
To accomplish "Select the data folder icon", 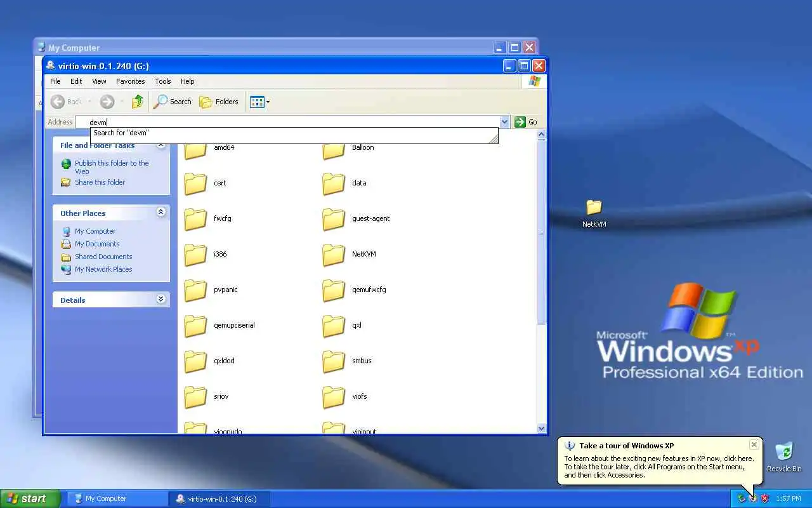I will 334,183.
